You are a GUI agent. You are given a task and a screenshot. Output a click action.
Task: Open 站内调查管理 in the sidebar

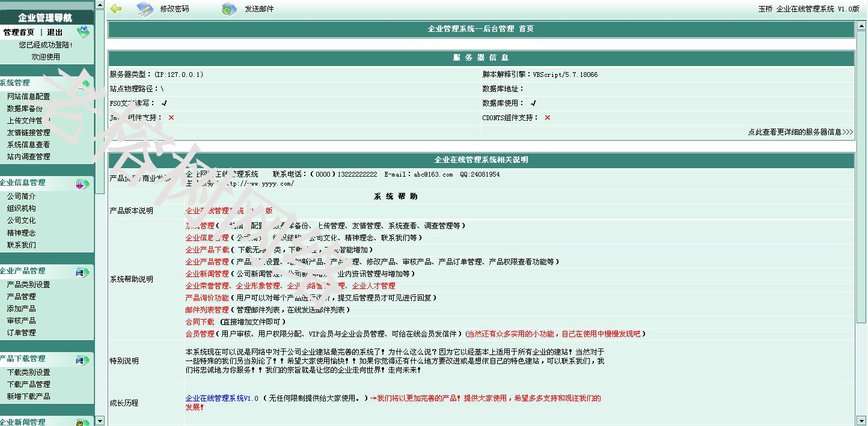tap(29, 157)
